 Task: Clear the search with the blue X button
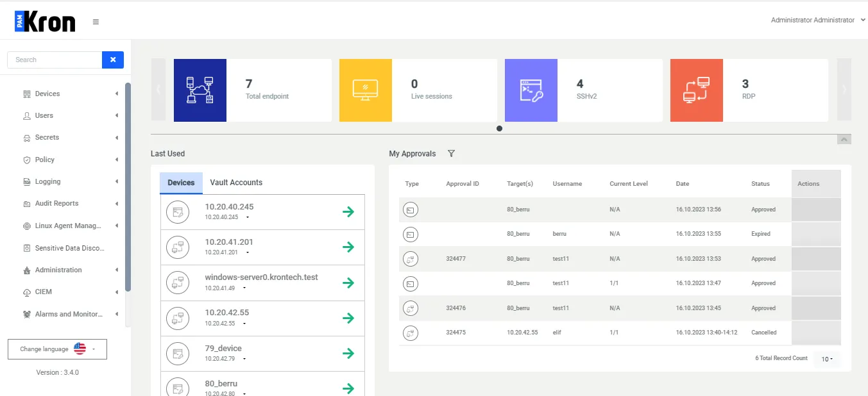click(113, 60)
